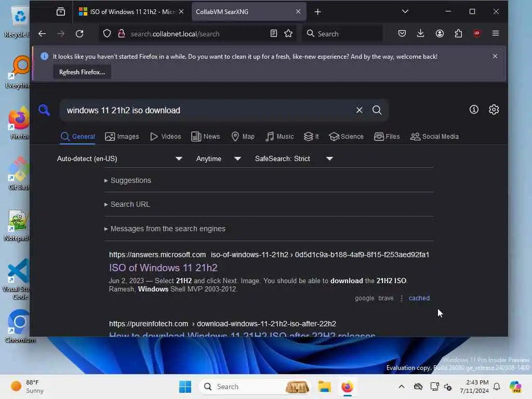Toggle reader view icon
532x399 pixels.
pyautogui.click(x=273, y=33)
